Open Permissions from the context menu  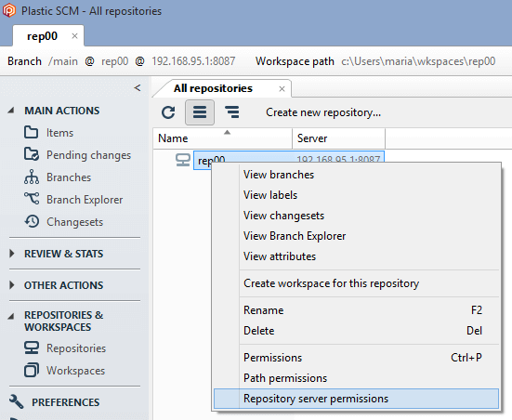(356, 358)
